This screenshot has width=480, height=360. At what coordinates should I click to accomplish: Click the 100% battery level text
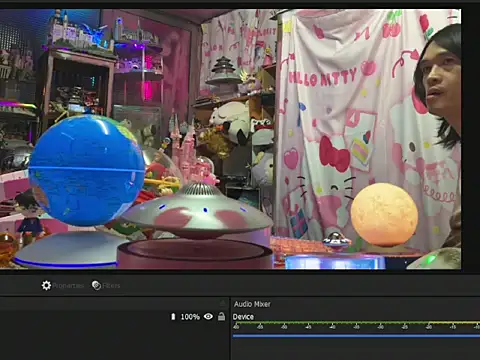point(190,317)
